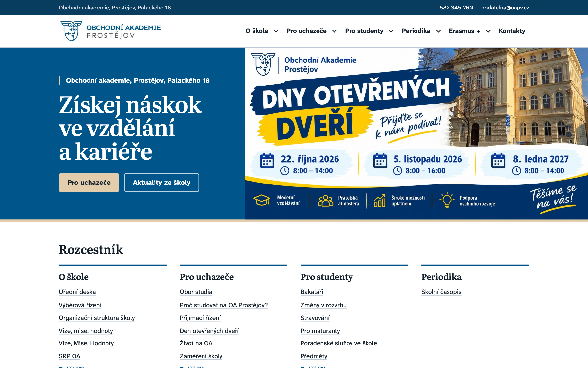Click the school logo inside the banner
588x368 pixels.
[263, 64]
